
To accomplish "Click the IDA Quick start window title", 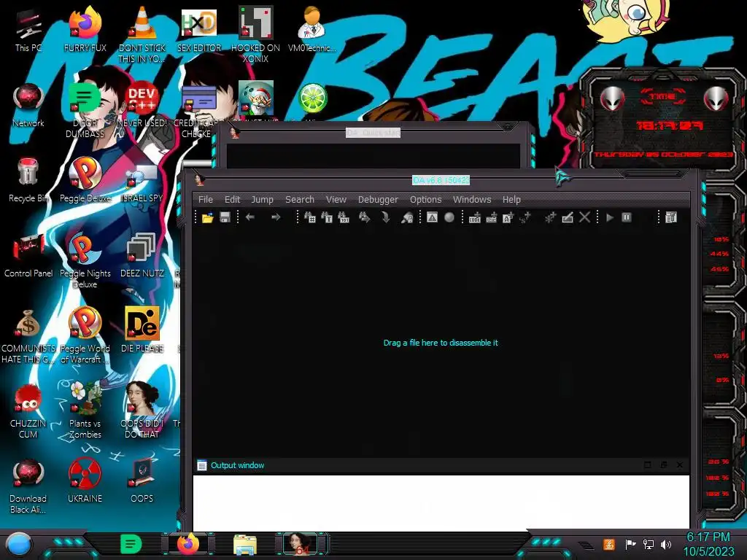I will (x=373, y=133).
